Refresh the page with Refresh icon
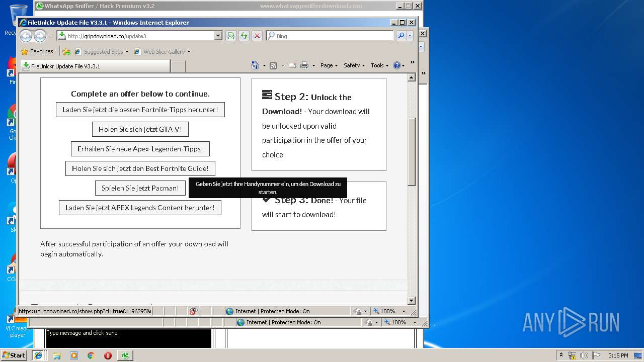This screenshot has height=362, width=644. 244,36
